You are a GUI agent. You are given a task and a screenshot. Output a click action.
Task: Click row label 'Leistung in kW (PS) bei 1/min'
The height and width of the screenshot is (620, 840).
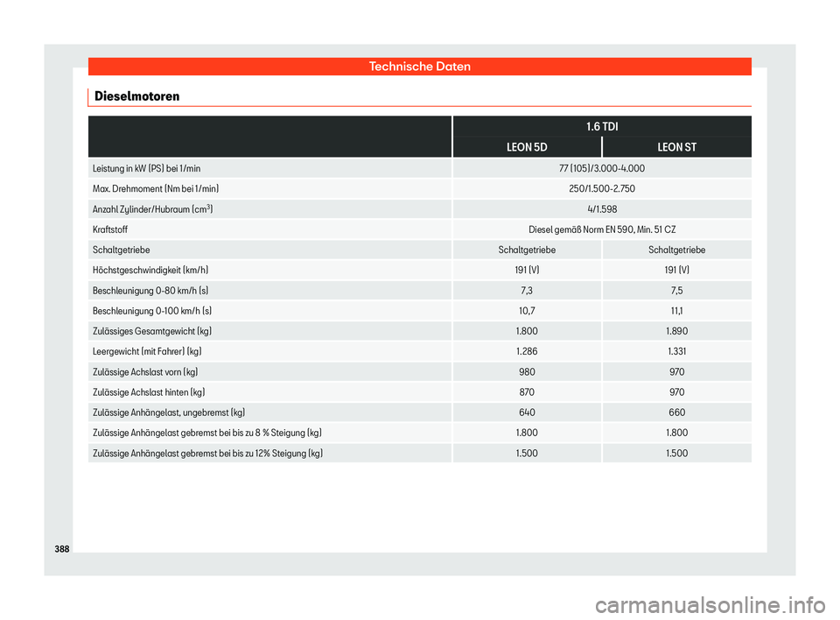147,168
